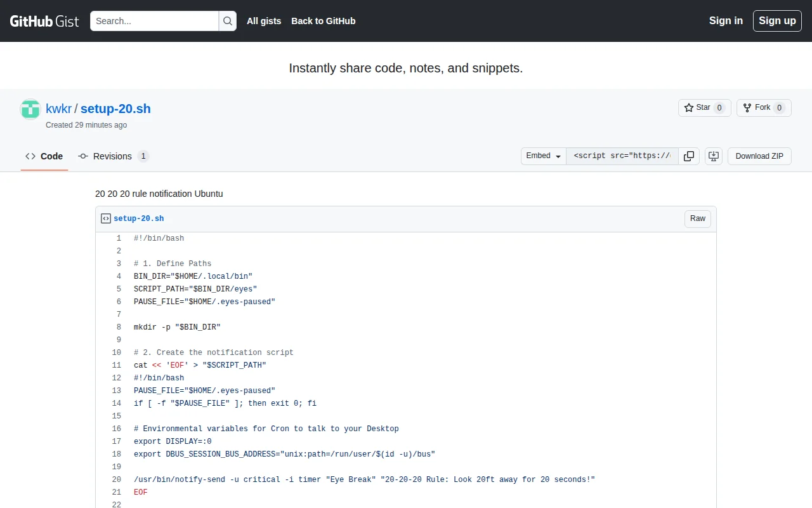Screen dimensions: 812x508
Task: Open the setup-20.sh file header link
Action: coord(139,218)
